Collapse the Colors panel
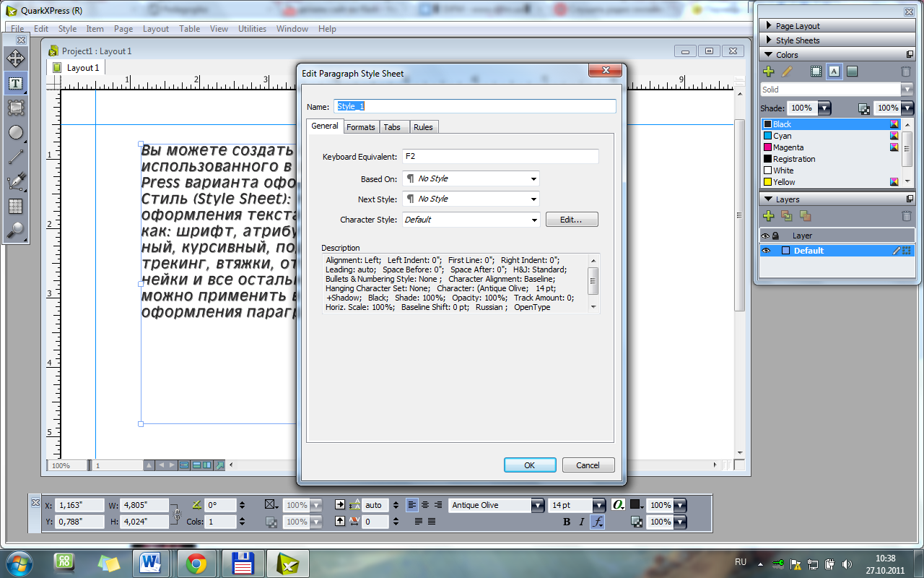This screenshot has width=924, height=578. pos(767,55)
